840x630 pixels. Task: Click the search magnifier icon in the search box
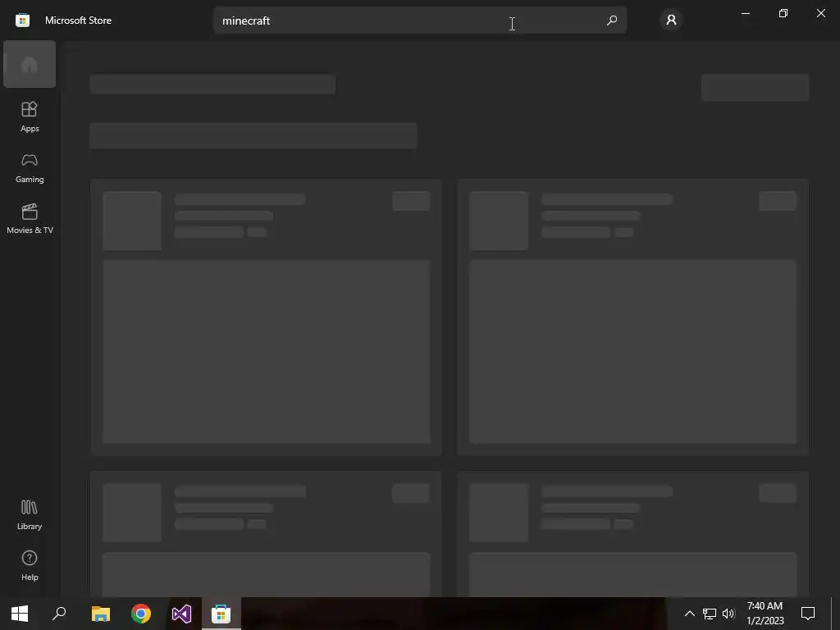coord(612,21)
